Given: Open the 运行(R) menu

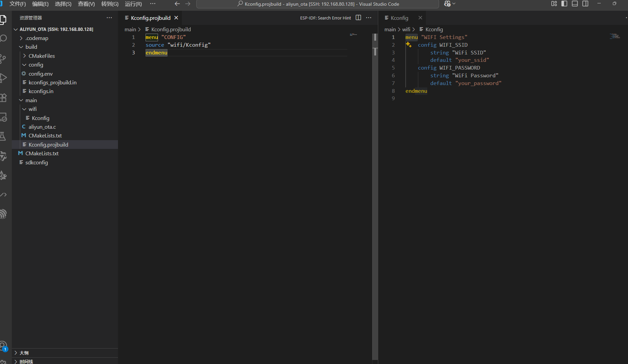Looking at the screenshot, I should (x=133, y=4).
